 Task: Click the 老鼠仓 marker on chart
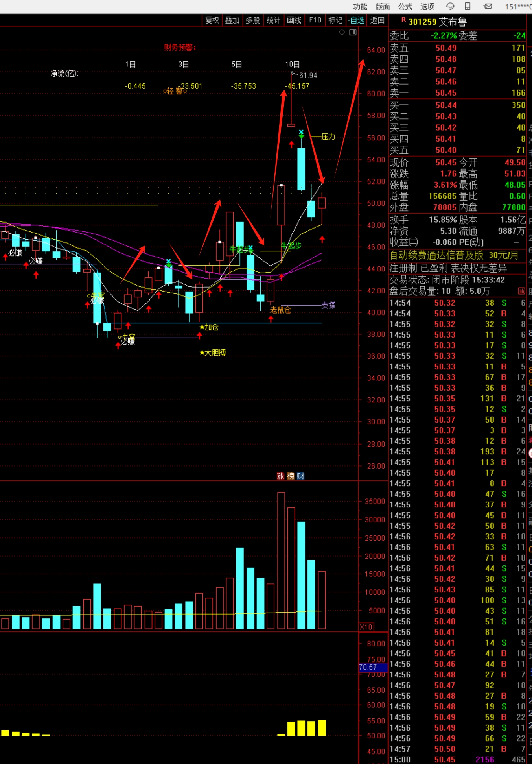(x=280, y=310)
